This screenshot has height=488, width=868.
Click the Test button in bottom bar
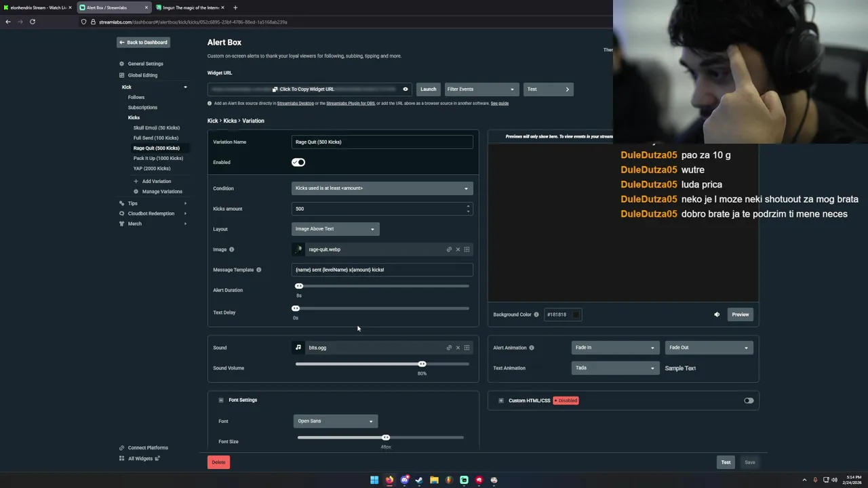726,462
